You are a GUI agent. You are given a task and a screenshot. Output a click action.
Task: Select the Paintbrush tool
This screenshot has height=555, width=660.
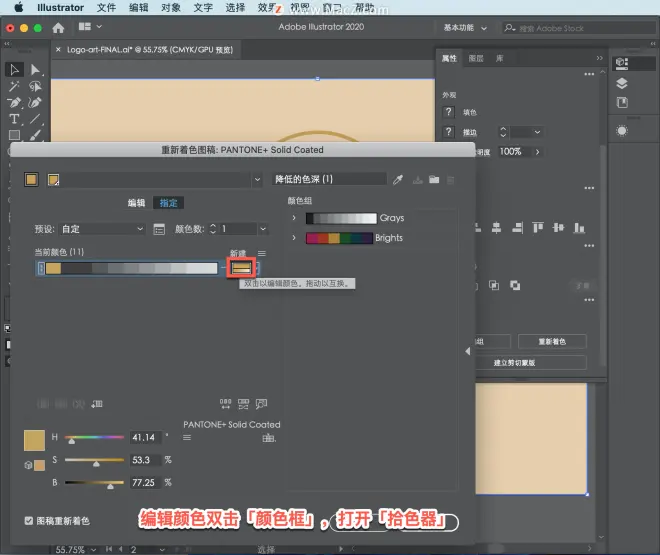[x=35, y=135]
